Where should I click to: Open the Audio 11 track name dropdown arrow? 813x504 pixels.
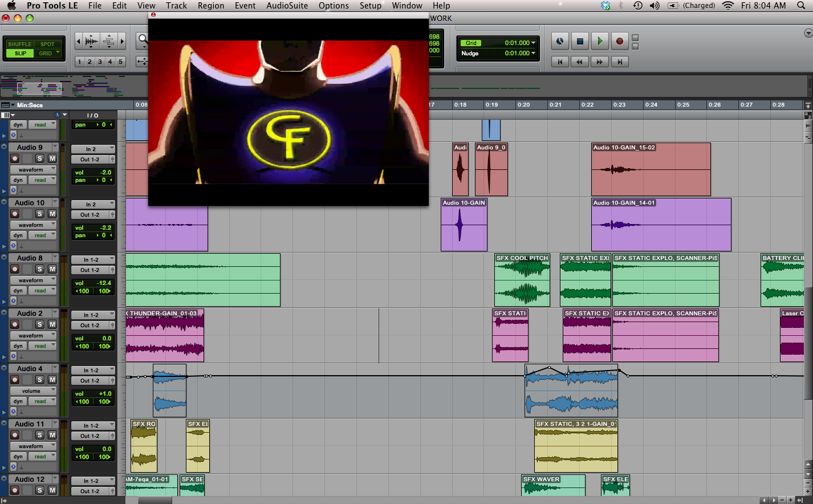pos(55,424)
